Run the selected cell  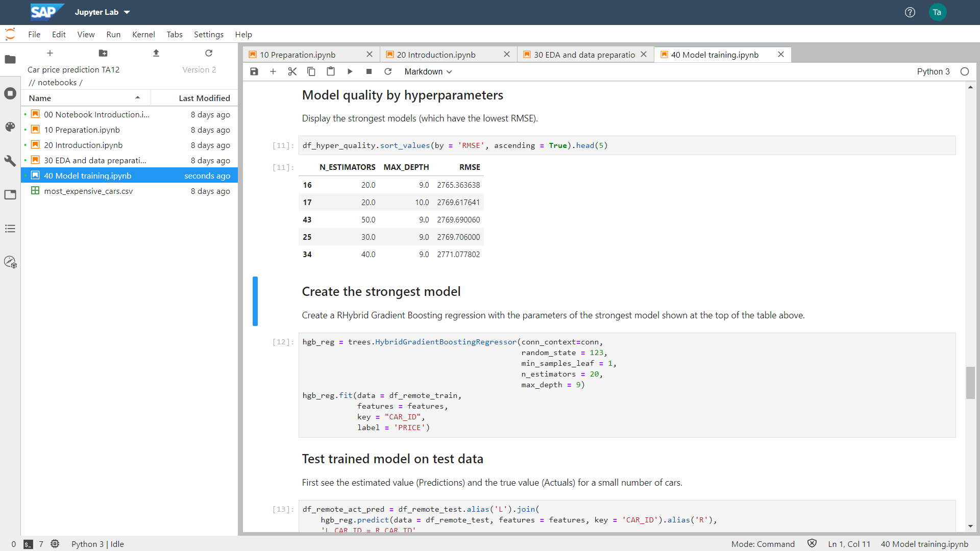tap(350, 71)
